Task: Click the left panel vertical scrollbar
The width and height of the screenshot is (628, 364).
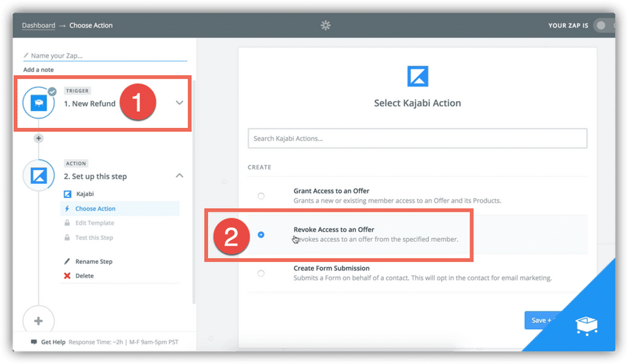Action: click(194, 192)
